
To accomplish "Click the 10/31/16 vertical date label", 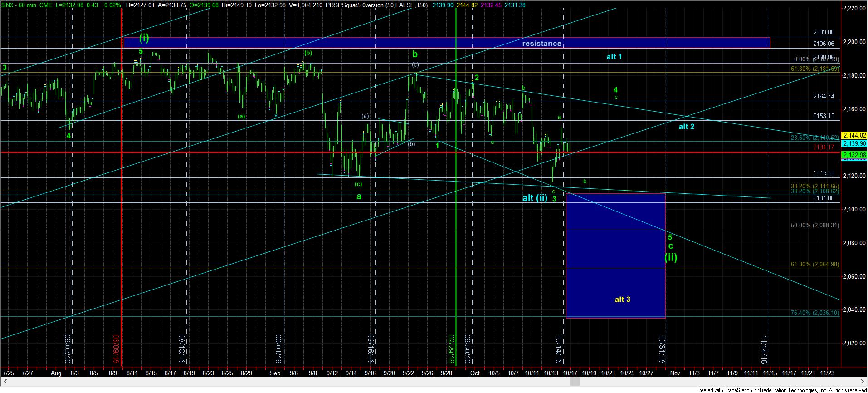I will click(662, 349).
